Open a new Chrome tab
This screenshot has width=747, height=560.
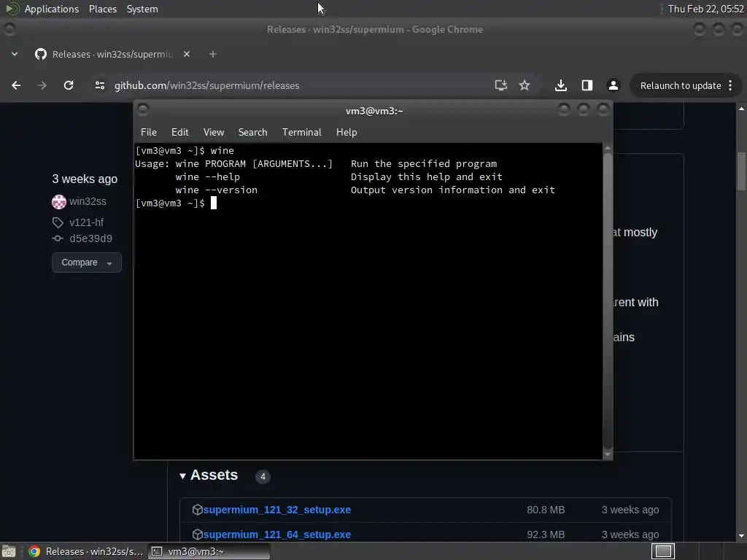coord(213,54)
